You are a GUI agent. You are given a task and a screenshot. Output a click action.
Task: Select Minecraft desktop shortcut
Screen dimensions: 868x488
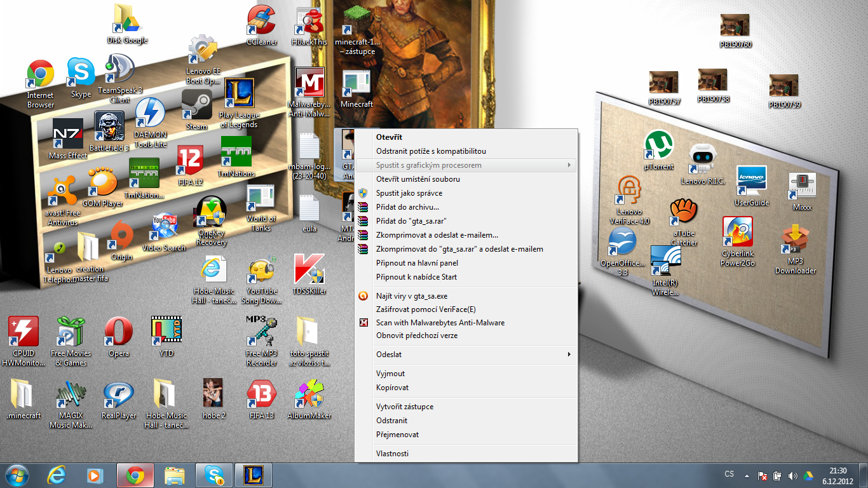356,89
